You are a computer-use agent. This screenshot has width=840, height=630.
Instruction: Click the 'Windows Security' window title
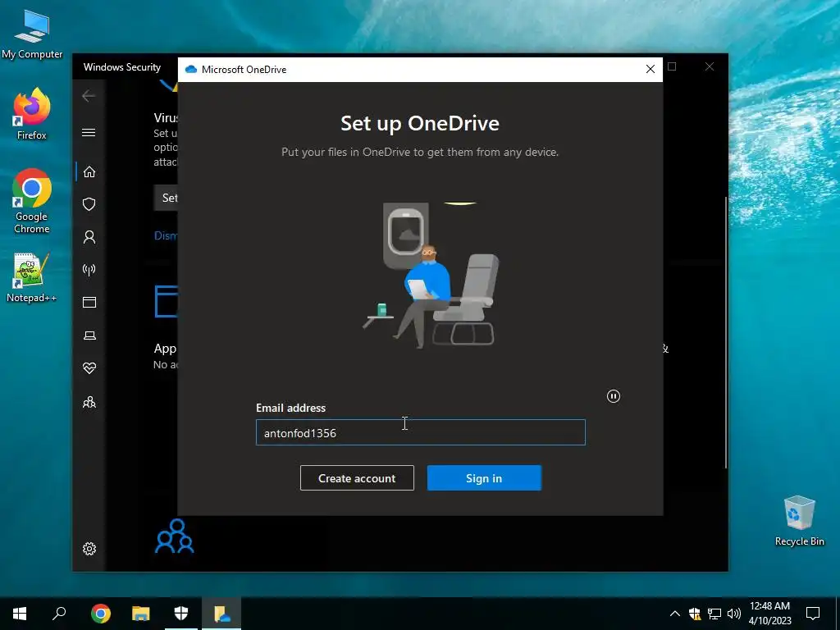coord(122,67)
